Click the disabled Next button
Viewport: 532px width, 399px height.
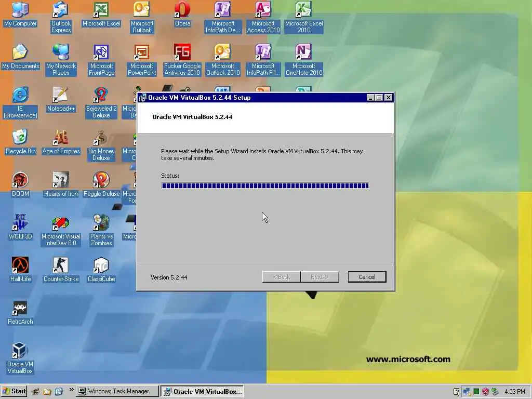point(320,277)
